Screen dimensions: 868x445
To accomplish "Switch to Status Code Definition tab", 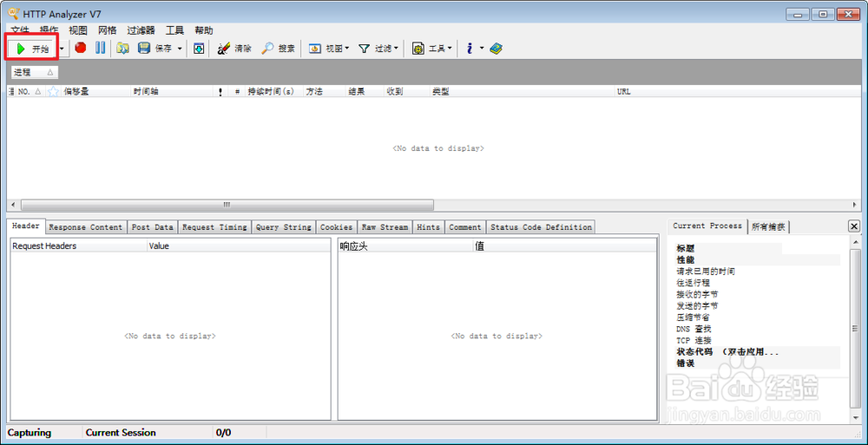I will click(541, 227).
